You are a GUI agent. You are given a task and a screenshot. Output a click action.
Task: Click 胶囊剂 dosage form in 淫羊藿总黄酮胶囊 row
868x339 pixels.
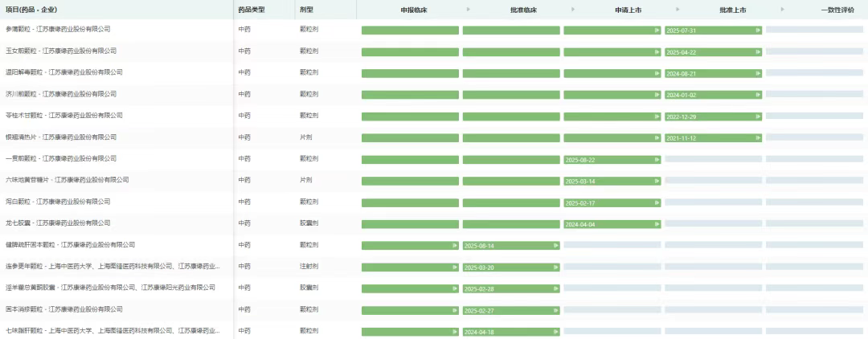coord(309,288)
